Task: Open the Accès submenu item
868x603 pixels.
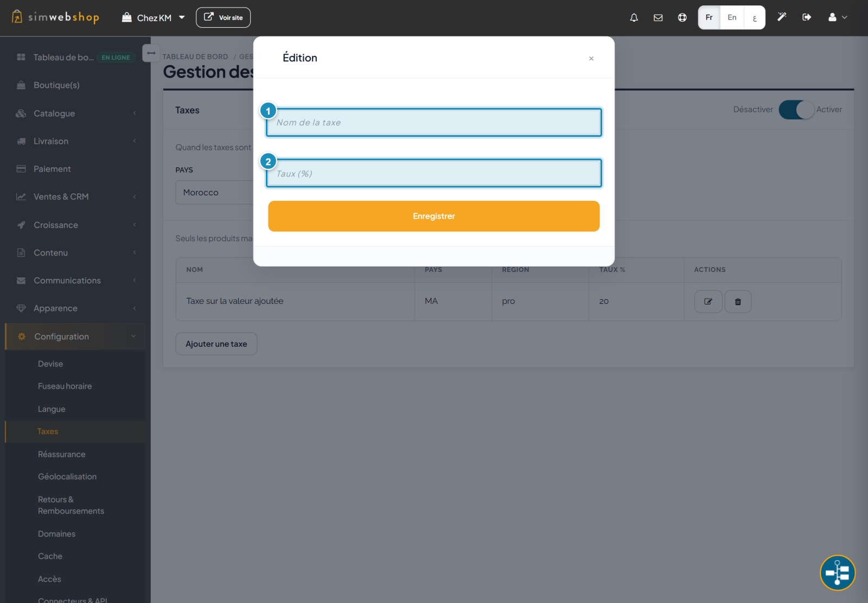Action: click(49, 579)
